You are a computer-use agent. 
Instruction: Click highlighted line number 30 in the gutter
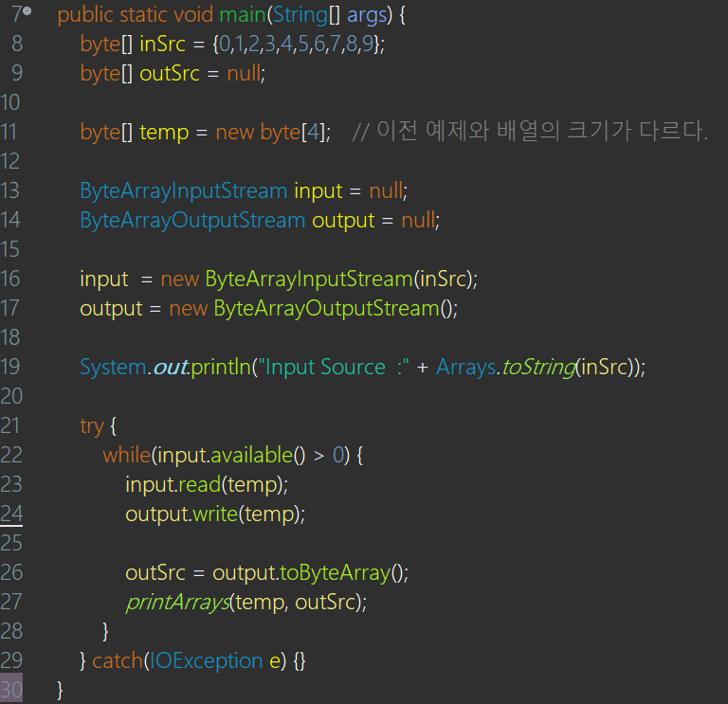point(11,690)
